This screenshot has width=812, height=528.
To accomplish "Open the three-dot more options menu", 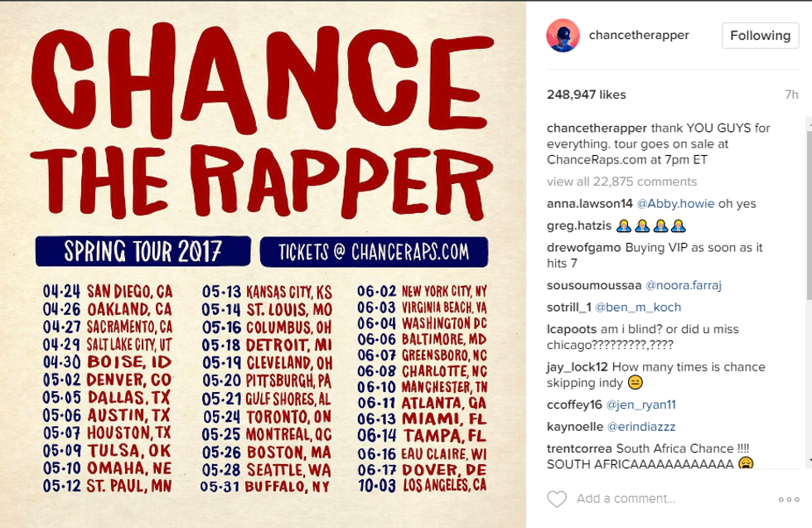I will pyautogui.click(x=789, y=500).
